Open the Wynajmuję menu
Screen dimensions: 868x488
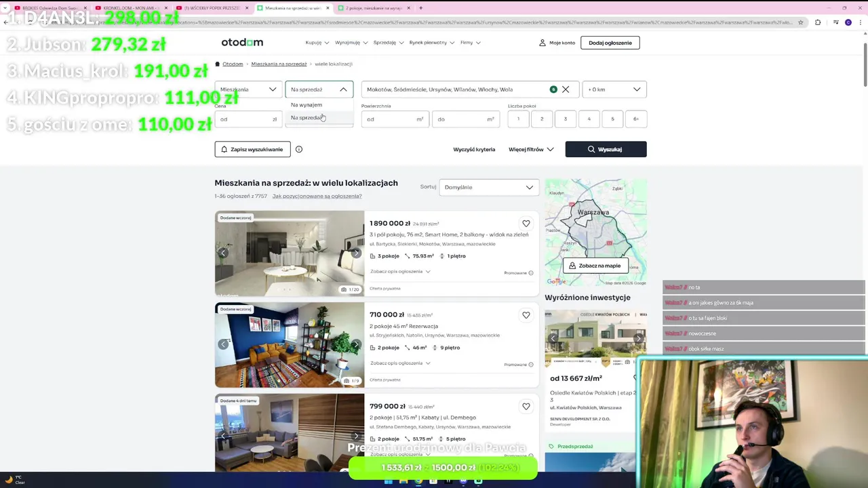(x=351, y=43)
